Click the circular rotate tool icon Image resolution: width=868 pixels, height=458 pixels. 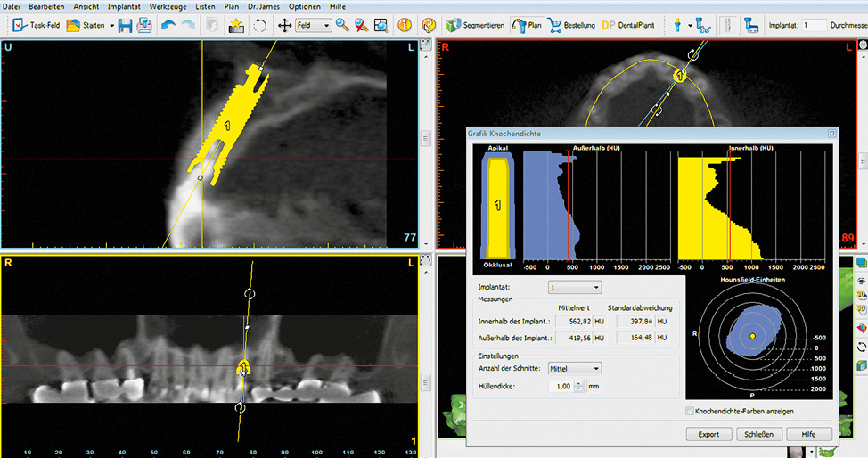pyautogui.click(x=260, y=26)
